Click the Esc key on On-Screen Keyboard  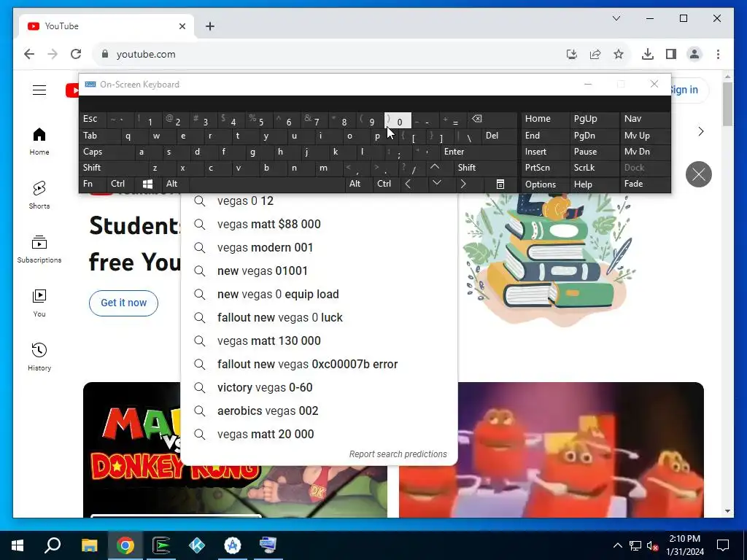pos(93,119)
